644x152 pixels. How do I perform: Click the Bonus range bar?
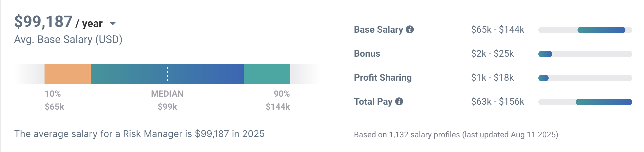585,54
